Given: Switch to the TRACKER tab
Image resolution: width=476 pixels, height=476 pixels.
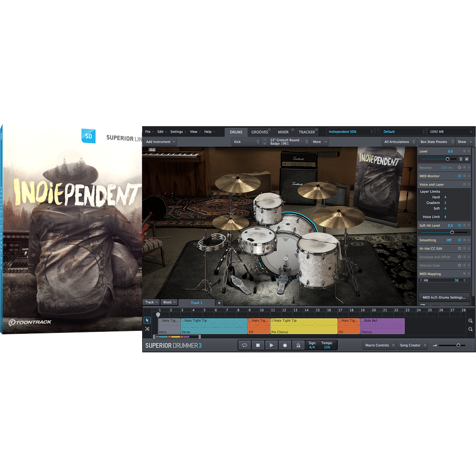Looking at the screenshot, I should (x=307, y=132).
